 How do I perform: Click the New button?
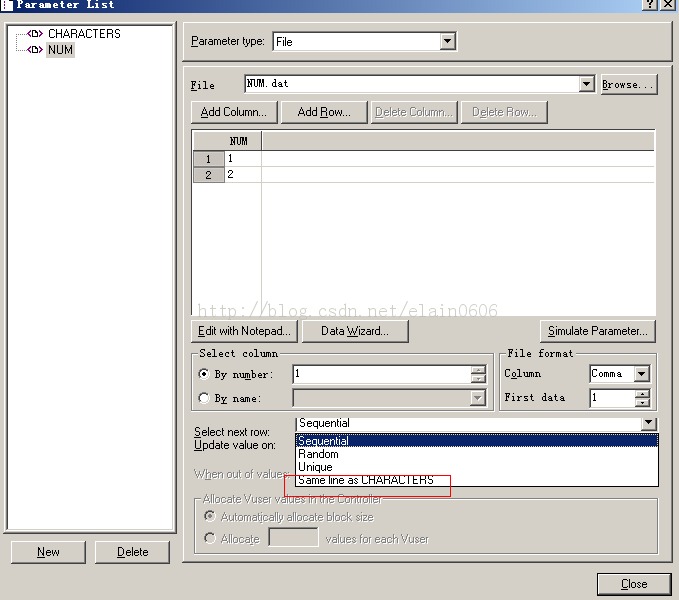pyautogui.click(x=48, y=552)
